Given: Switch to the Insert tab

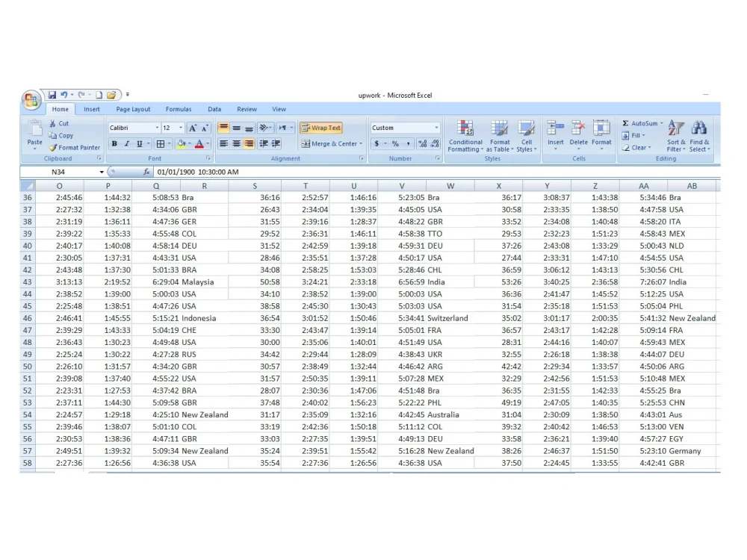Looking at the screenshot, I should pyautogui.click(x=91, y=109).
